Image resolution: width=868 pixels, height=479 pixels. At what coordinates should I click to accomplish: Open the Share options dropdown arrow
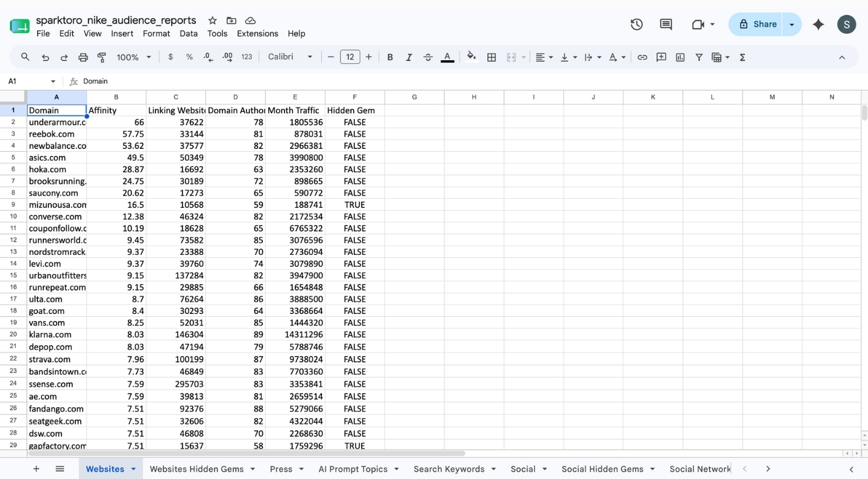[x=792, y=24]
